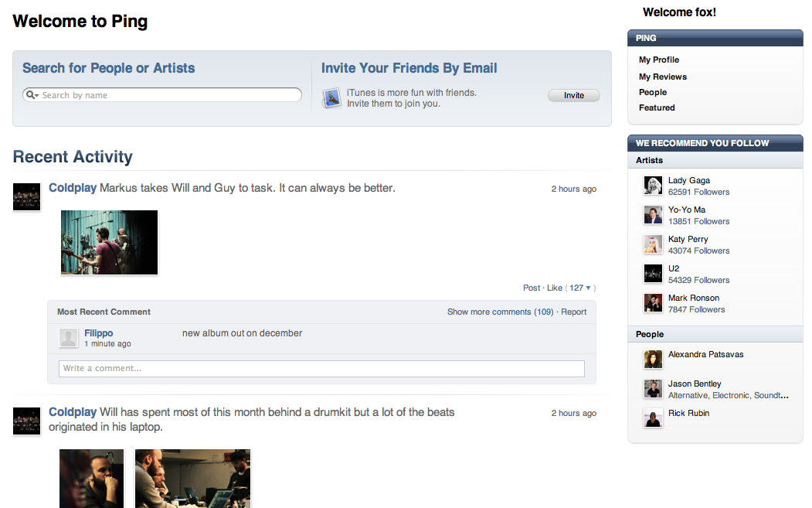
Task: Open the guitarist studio photo thumbnail
Action: 109,242
